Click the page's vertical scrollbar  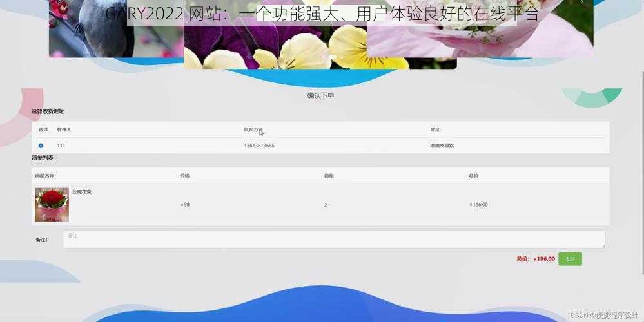pyautogui.click(x=642, y=173)
